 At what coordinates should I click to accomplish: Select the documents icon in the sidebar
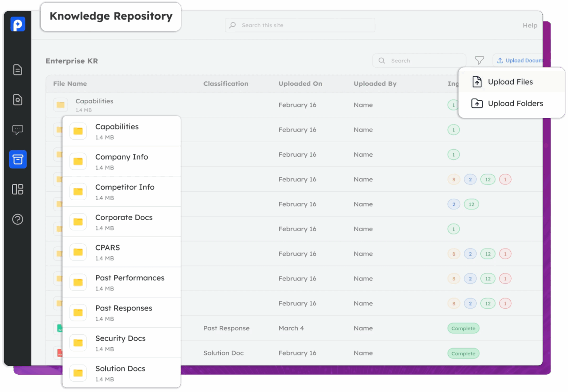point(17,69)
